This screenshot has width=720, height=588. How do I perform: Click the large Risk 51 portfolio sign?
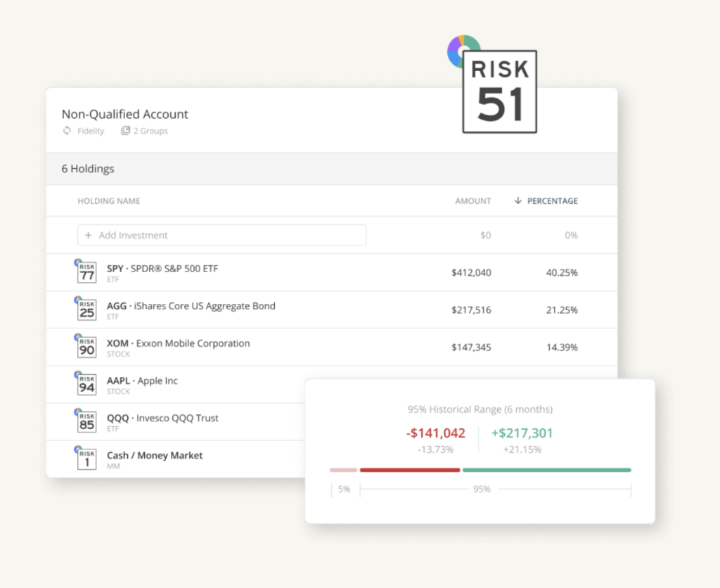(x=499, y=91)
